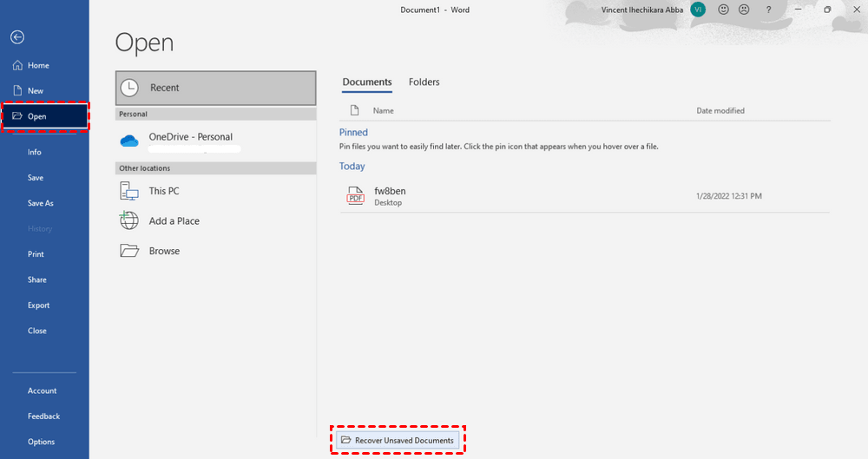Select This PC location
Screen dimensions: 868x459
point(216,191)
